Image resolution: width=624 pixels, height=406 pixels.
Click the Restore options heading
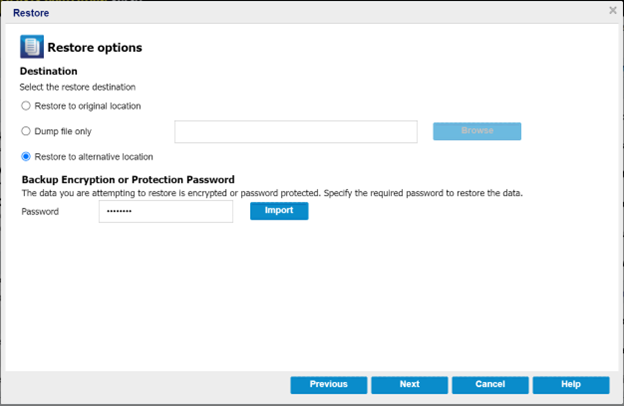click(95, 47)
